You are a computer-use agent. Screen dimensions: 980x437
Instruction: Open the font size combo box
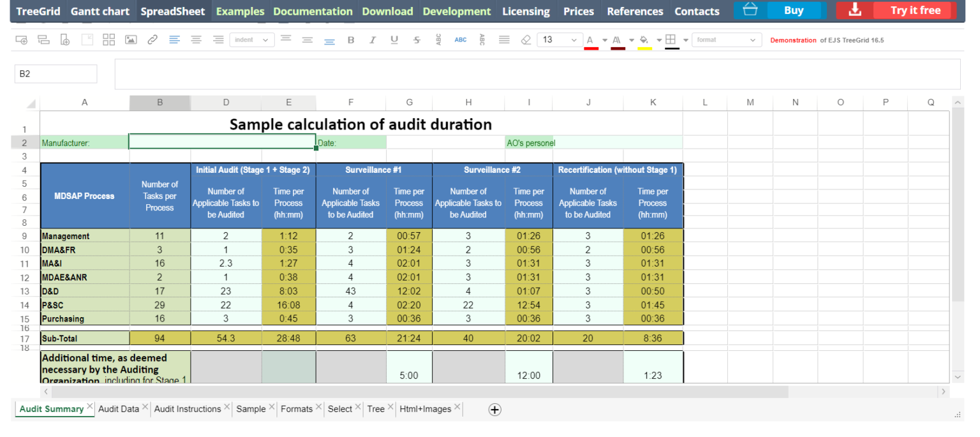[560, 39]
